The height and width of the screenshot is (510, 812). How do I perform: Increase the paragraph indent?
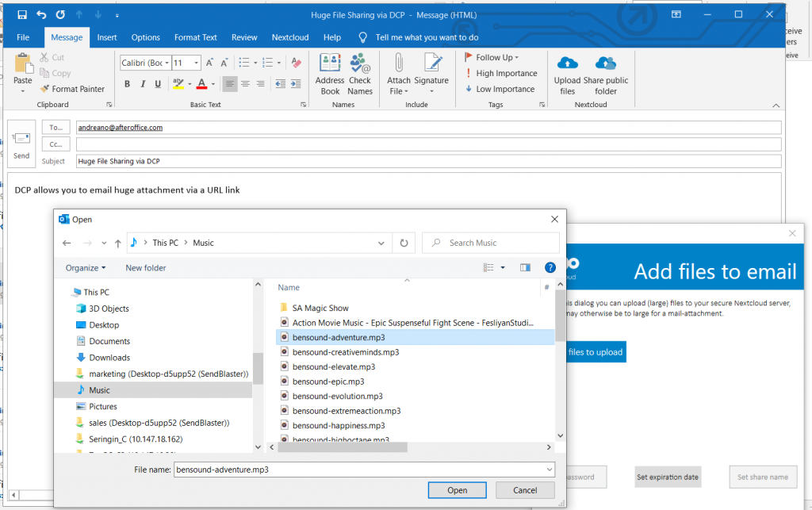(x=296, y=84)
